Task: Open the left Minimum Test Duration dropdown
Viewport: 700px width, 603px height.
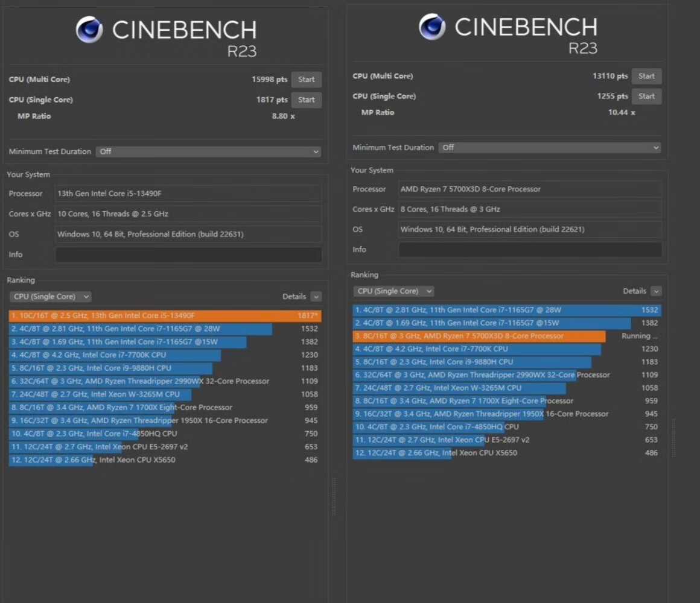Action: [208, 151]
